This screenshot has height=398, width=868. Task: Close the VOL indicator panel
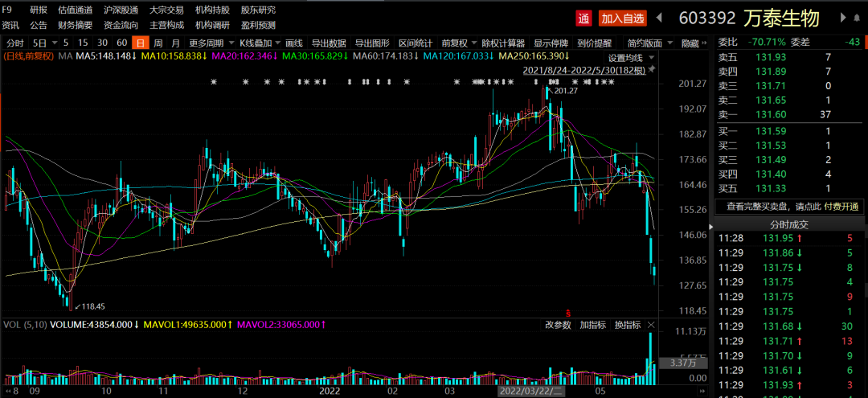[651, 325]
